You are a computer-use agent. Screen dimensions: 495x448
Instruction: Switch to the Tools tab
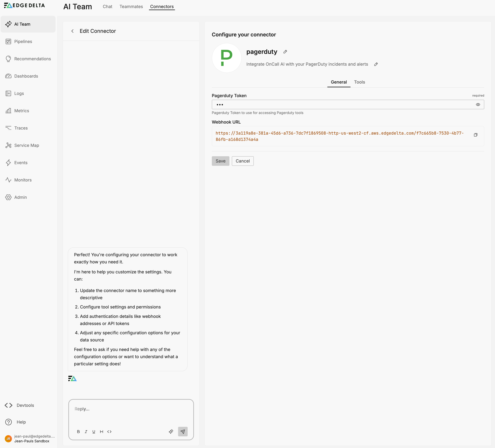(359, 82)
